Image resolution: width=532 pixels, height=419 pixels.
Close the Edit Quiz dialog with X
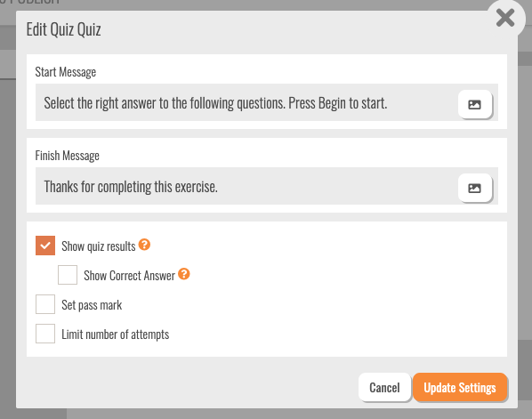(x=505, y=18)
